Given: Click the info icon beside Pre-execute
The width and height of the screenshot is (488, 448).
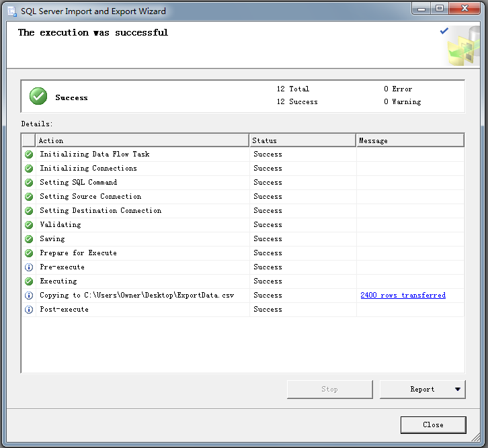Looking at the screenshot, I should click(x=29, y=267).
